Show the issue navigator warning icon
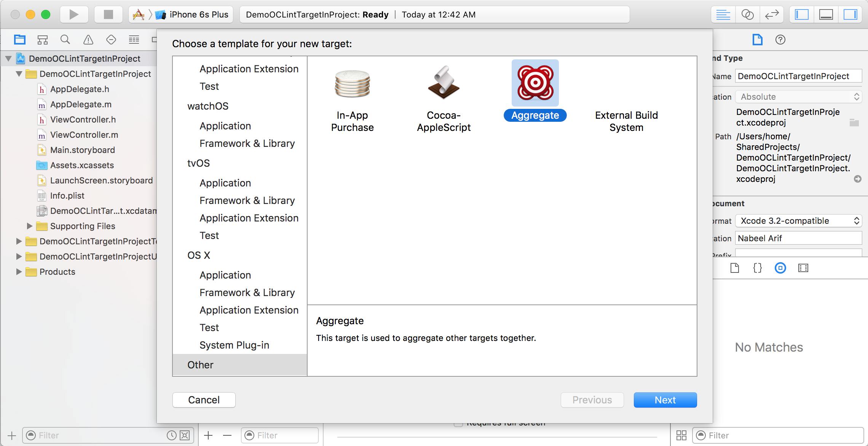868x446 pixels. [88, 39]
